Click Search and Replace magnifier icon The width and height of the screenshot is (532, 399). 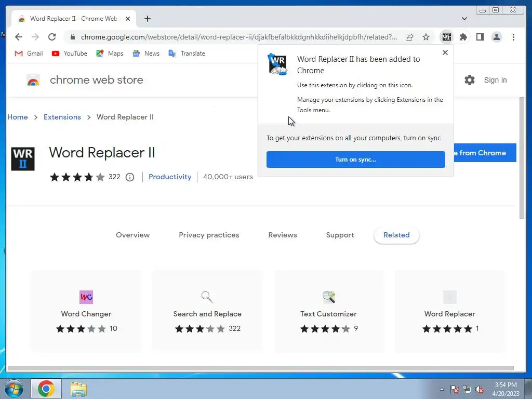pos(207,297)
